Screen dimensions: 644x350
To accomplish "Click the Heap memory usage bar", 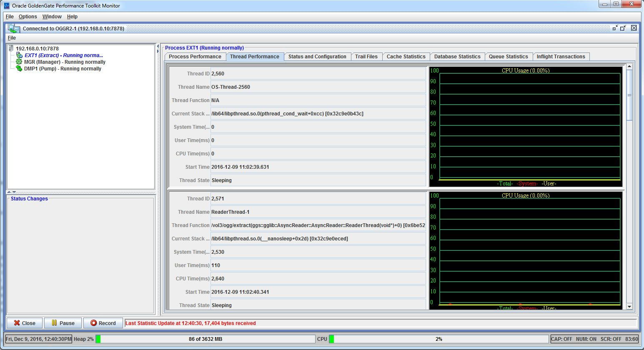I will tap(205, 339).
